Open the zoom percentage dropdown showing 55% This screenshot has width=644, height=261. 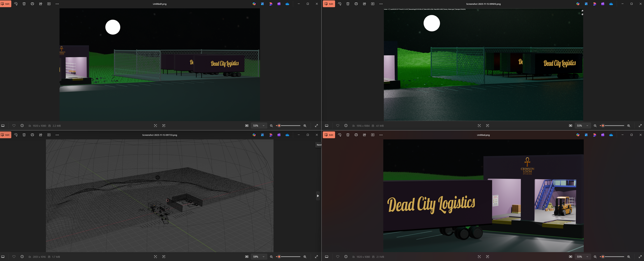[x=259, y=125]
